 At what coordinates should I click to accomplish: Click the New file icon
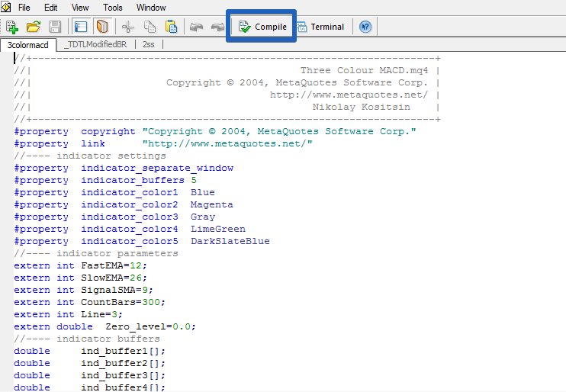[11, 27]
